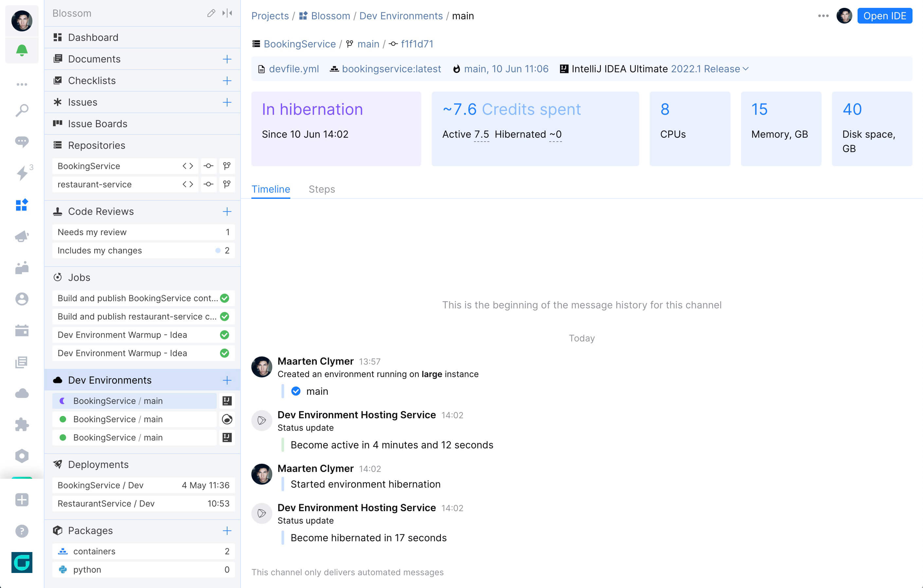
Task: Open commit f1f1d71 in the header
Action: [417, 44]
